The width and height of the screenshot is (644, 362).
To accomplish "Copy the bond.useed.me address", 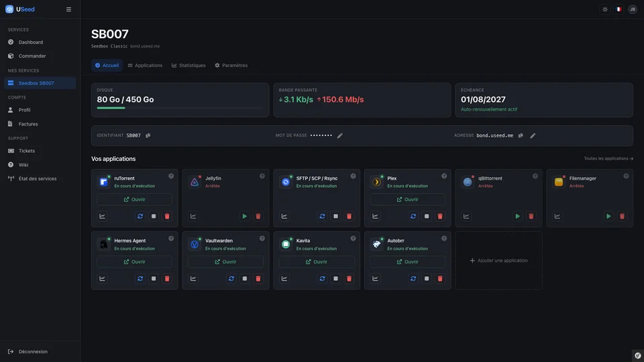I will tap(521, 135).
